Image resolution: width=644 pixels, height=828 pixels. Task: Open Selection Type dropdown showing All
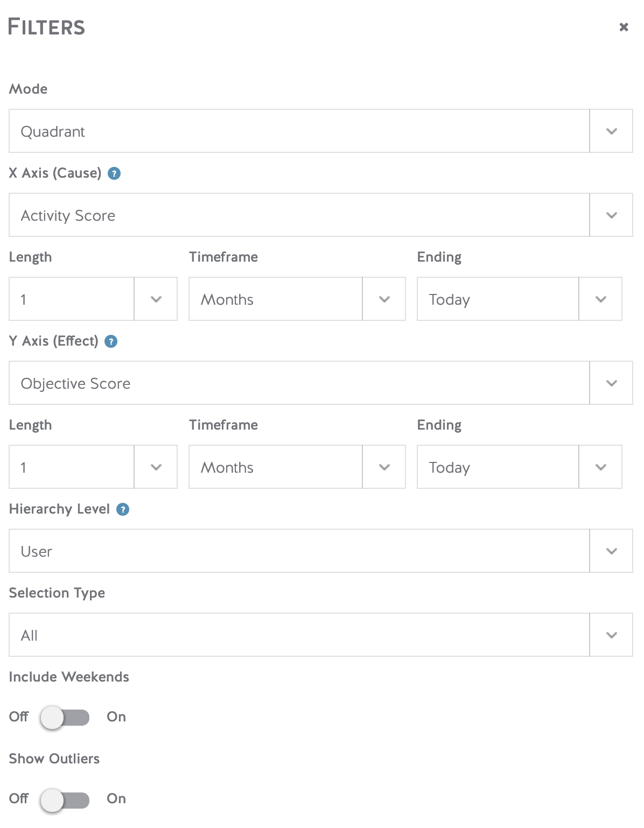click(x=321, y=635)
